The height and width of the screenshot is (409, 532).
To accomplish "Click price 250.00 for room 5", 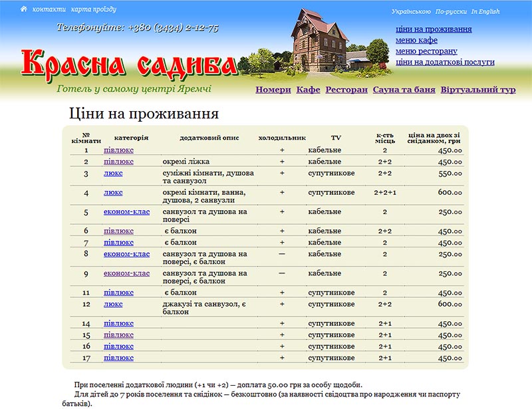I will coord(450,211).
